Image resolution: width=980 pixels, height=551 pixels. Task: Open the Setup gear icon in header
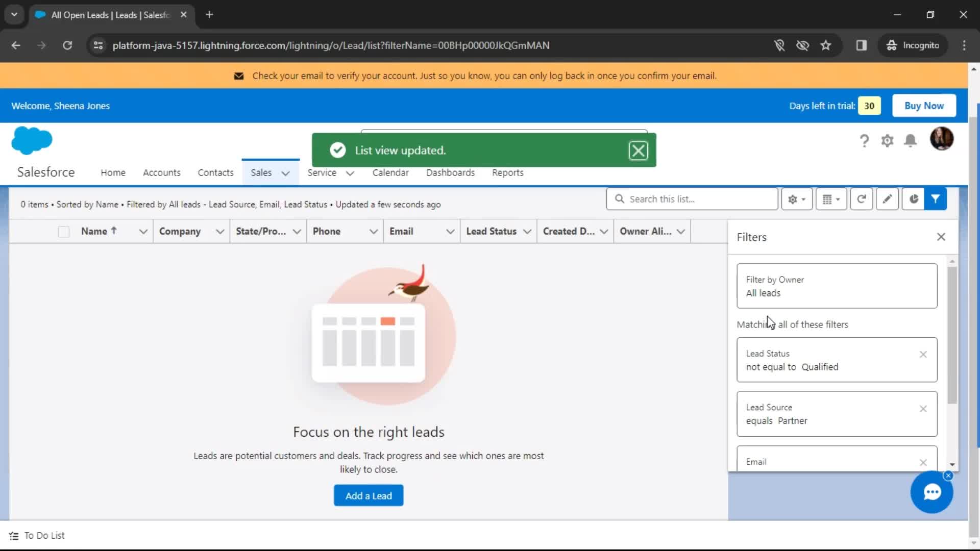(887, 141)
